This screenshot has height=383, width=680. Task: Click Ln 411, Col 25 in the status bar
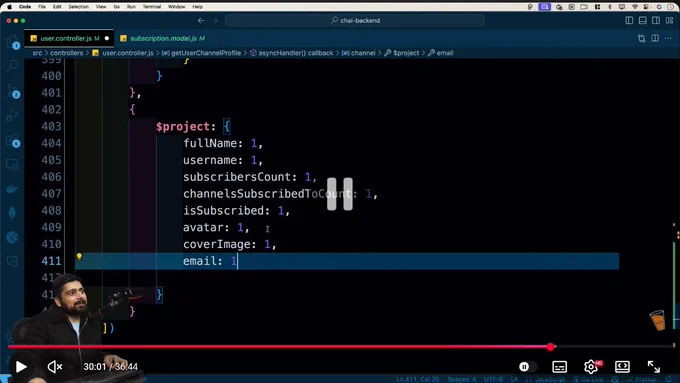[418, 379]
